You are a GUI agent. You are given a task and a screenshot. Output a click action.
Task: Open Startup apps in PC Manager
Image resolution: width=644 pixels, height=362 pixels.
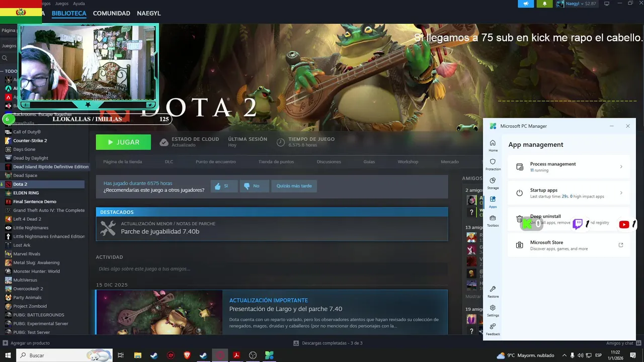[x=569, y=193]
